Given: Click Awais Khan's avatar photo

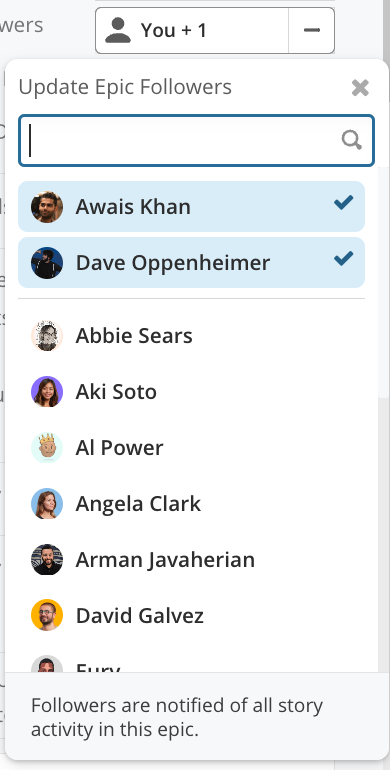Looking at the screenshot, I should pyautogui.click(x=47, y=207).
